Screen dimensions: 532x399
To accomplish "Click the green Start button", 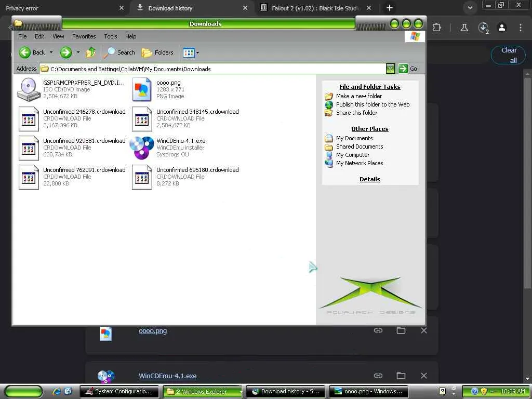I will point(23,392).
